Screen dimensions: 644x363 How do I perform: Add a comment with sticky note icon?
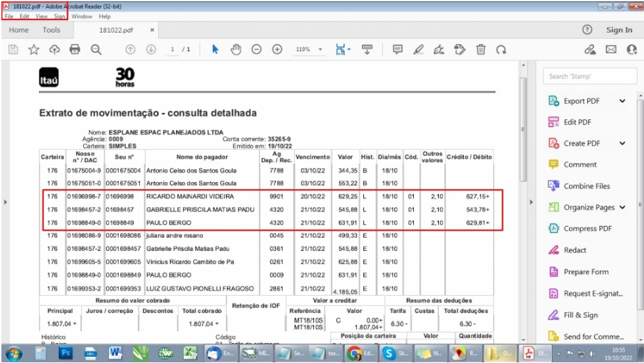[398, 49]
